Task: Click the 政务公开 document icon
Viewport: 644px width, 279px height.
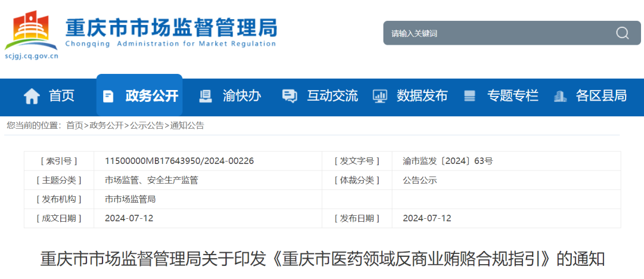Action: point(108,96)
